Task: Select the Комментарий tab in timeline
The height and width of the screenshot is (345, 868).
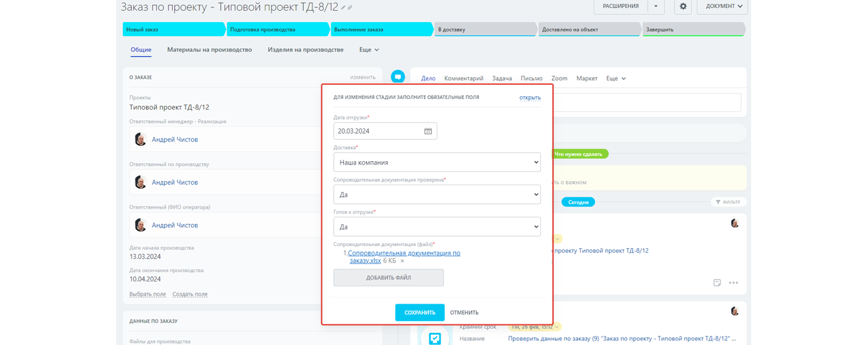Action: 463,79
